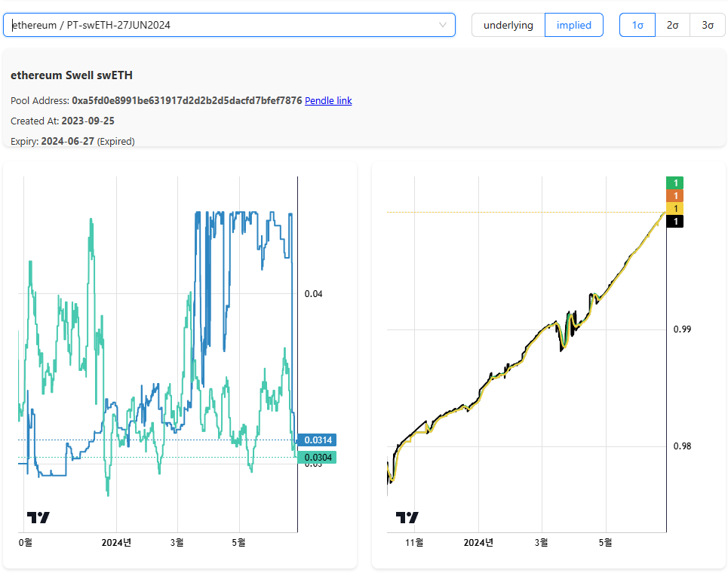Image resolution: width=728 pixels, height=573 pixels.
Task: Select the implied option
Action: point(574,25)
